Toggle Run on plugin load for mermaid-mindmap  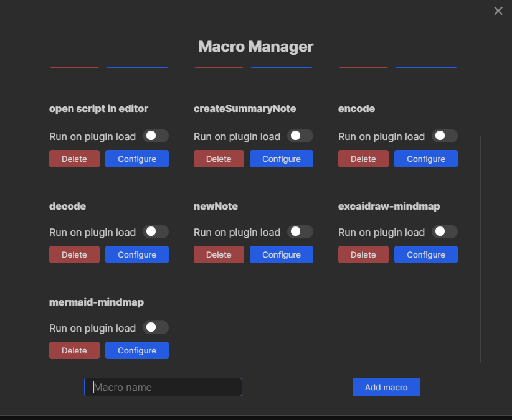tap(156, 328)
